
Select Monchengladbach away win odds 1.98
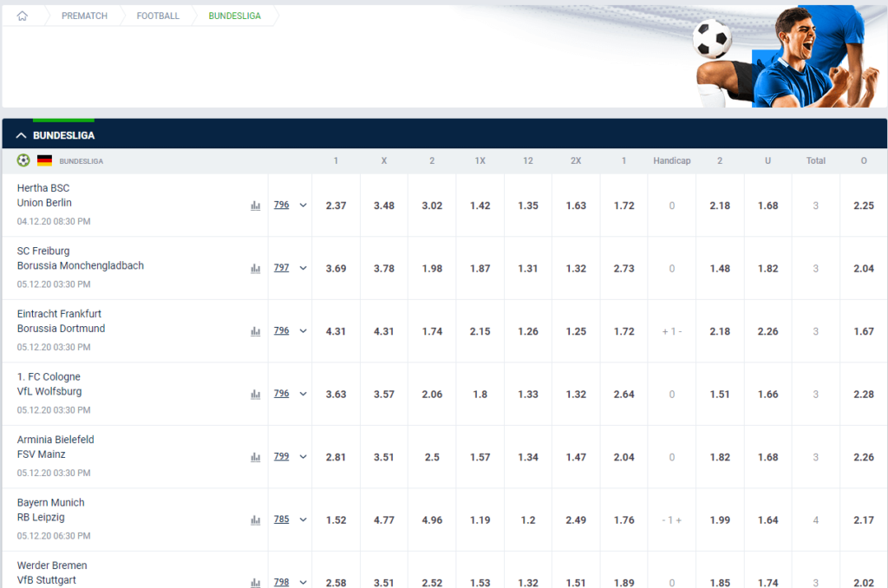point(432,268)
